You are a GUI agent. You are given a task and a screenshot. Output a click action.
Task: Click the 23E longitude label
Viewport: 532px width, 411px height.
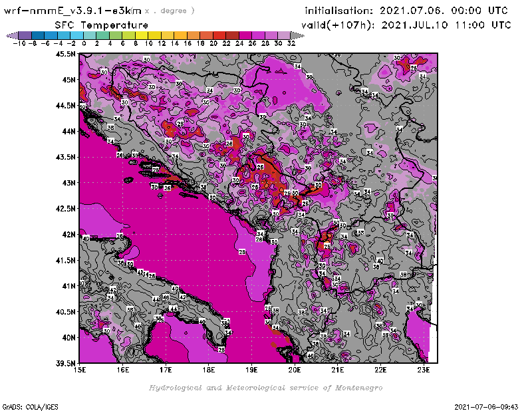[424, 370]
